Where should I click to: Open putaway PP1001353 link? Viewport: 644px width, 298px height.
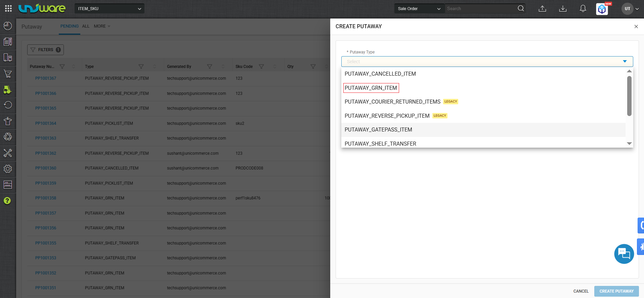pos(46,258)
